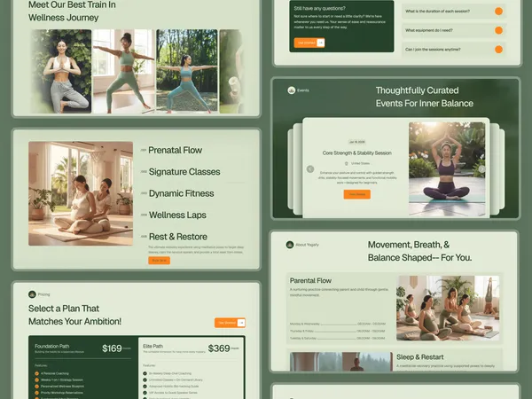Expand the 'What is the duration of each session?' question
Screen dimensions: 532x399
(454, 12)
